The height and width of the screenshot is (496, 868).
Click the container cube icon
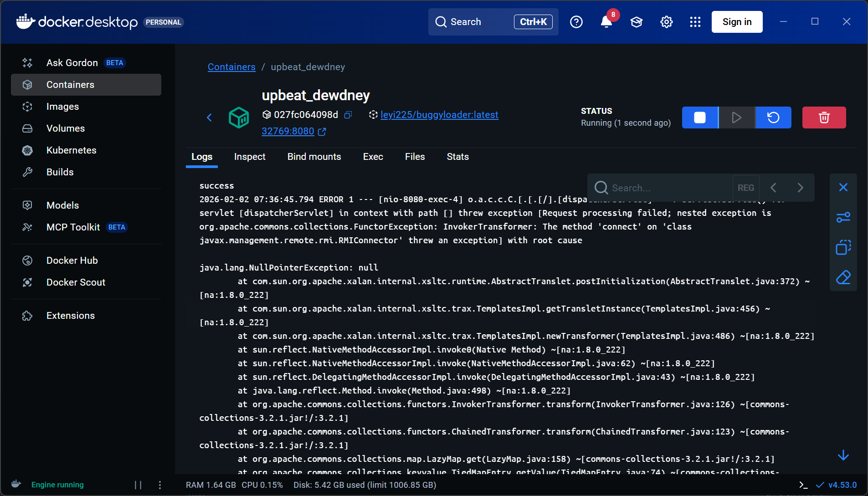pos(239,118)
